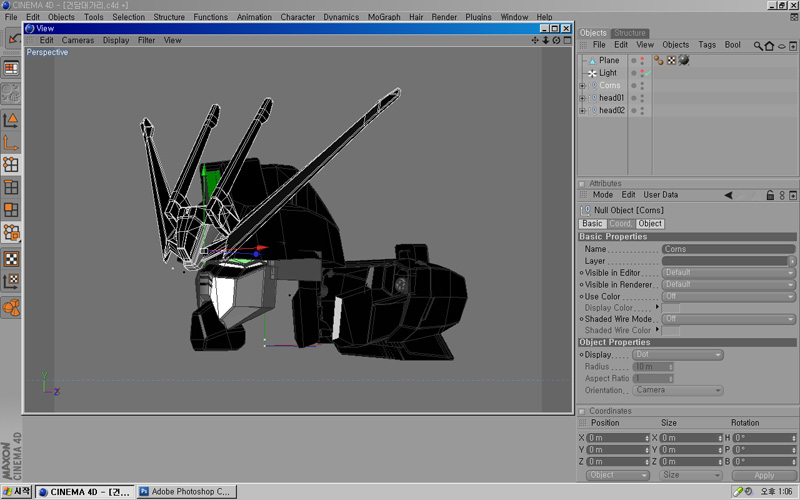800x500 pixels.
Task: Open the Cameras menu in viewport
Action: pyautogui.click(x=78, y=40)
